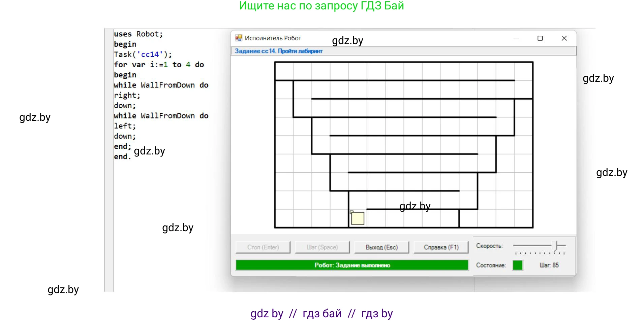Image resolution: width=644 pixels, height=321 pixels.
Task: Click the Task('cc14'); code line
Action: (x=143, y=55)
